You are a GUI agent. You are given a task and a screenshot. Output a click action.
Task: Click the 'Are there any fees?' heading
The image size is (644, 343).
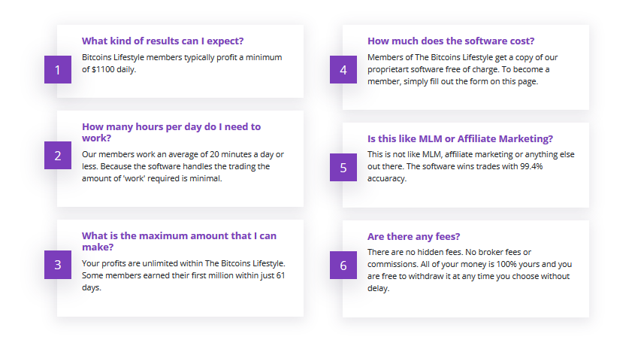point(413,237)
